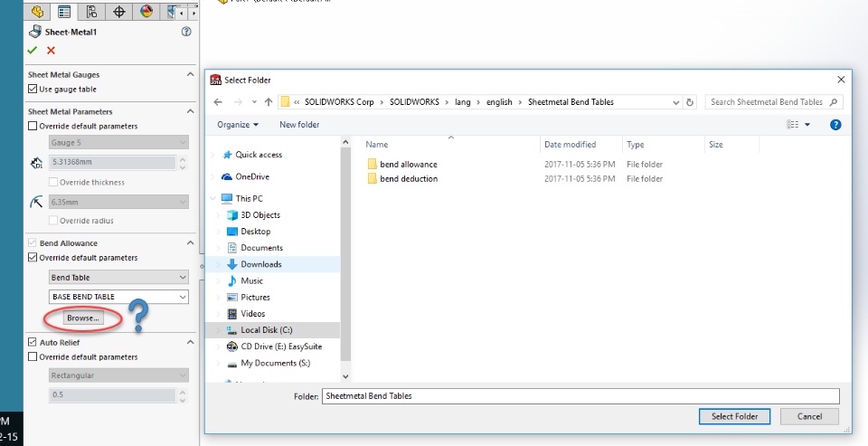Viewport: 868px width, 446px height.
Task: Open the bend radius 6.35mm dropdown
Action: click(x=118, y=203)
